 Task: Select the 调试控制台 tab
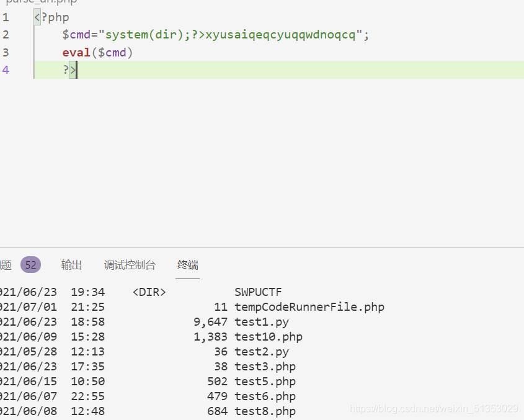click(130, 265)
